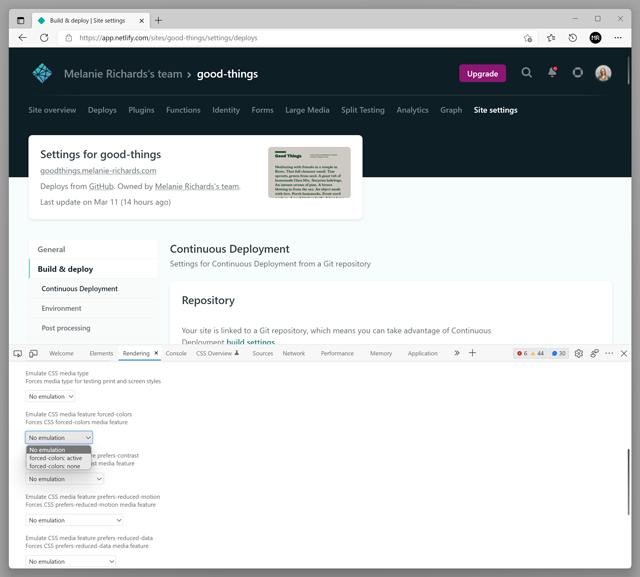Screen dimensions: 640x577
Task: Add a DevTools tool with plus icon
Action: (472, 353)
